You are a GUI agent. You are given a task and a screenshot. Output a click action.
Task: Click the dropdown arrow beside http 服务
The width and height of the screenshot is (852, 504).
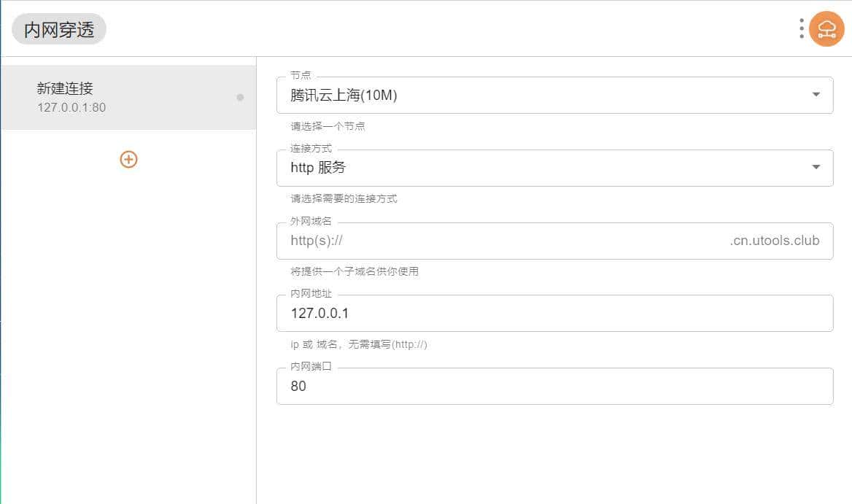click(x=816, y=167)
